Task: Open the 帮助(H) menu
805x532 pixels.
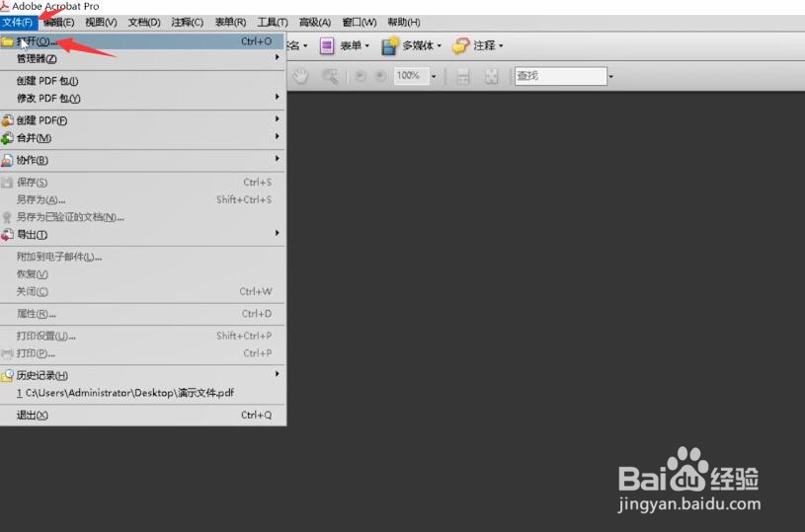Action: click(x=404, y=22)
